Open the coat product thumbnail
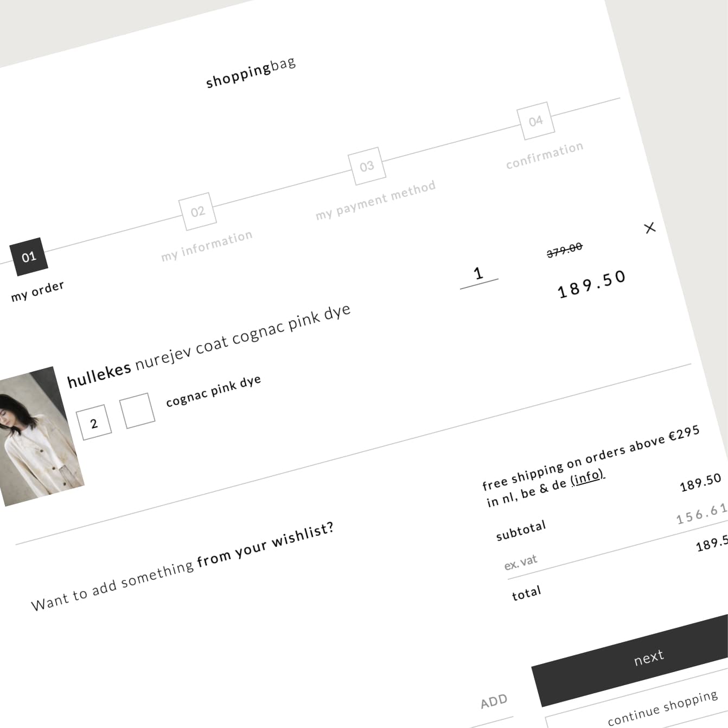This screenshot has height=728, width=728. [39, 437]
